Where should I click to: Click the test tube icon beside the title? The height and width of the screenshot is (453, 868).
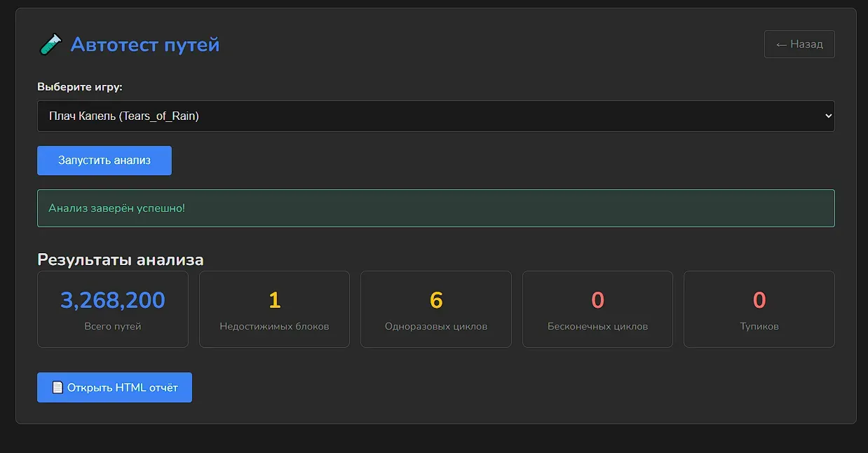point(50,45)
